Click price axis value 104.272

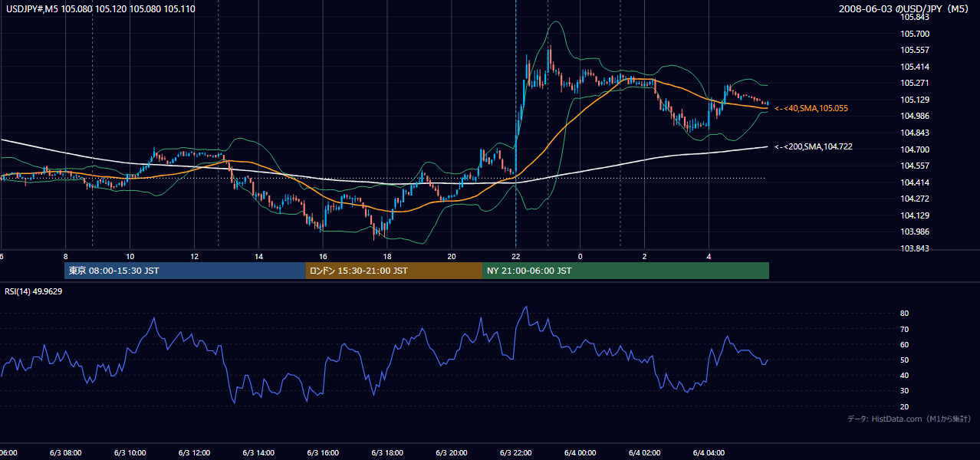pos(914,199)
